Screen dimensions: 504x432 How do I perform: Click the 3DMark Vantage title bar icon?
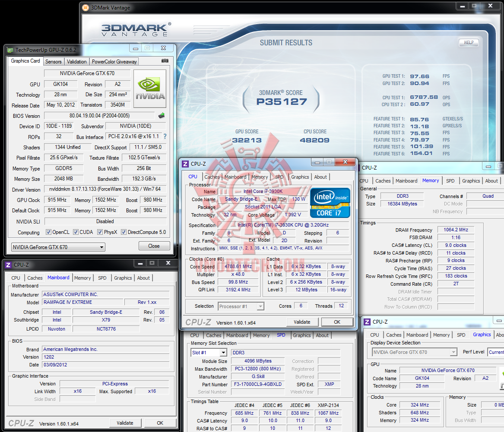tap(86, 8)
